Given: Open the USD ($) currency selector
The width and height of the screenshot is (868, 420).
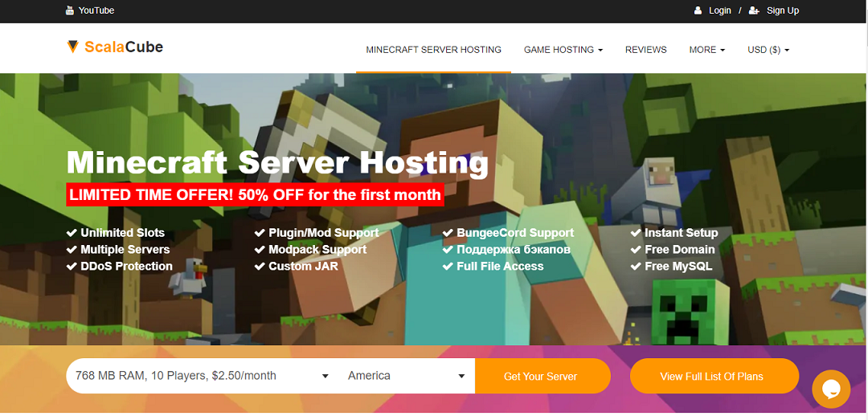Looking at the screenshot, I should click(768, 50).
